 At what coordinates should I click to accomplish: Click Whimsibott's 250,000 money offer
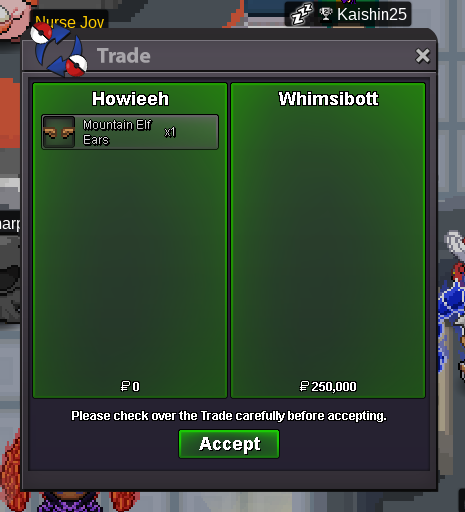coord(328,386)
